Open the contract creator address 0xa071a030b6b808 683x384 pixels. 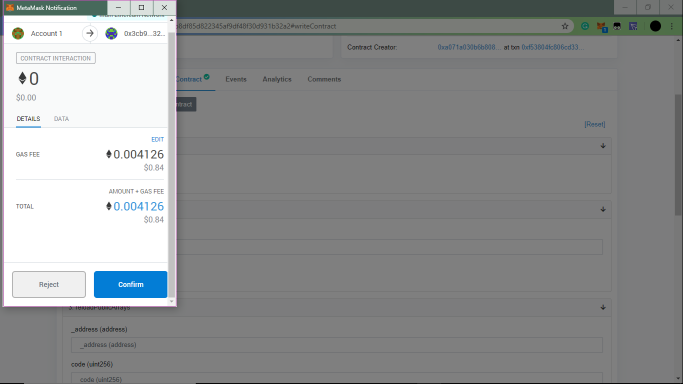(x=469, y=47)
